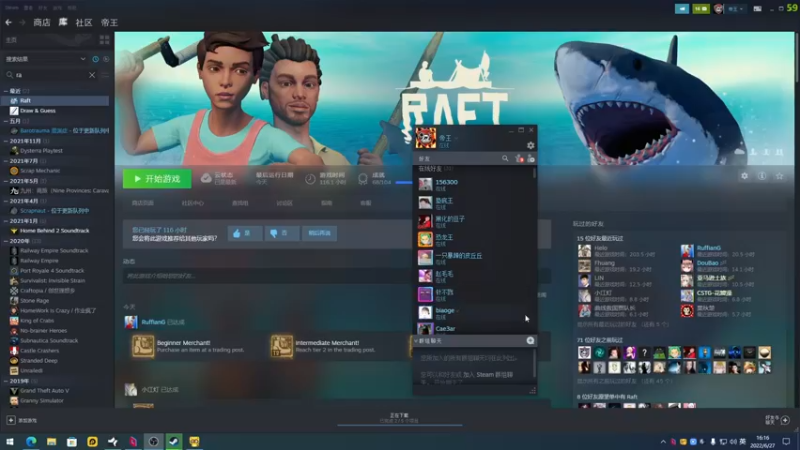Open friends and chat button bottom right
This screenshot has height=450, width=800.
778,420
